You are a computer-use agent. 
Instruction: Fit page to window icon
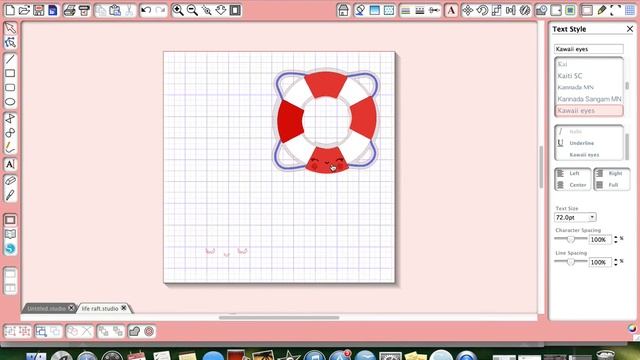tap(235, 10)
